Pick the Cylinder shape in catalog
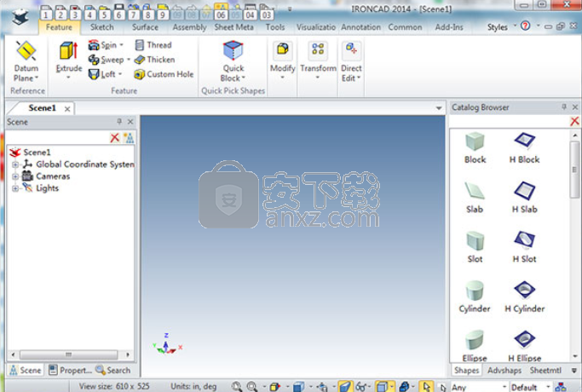This screenshot has width=582, height=392. (475, 297)
